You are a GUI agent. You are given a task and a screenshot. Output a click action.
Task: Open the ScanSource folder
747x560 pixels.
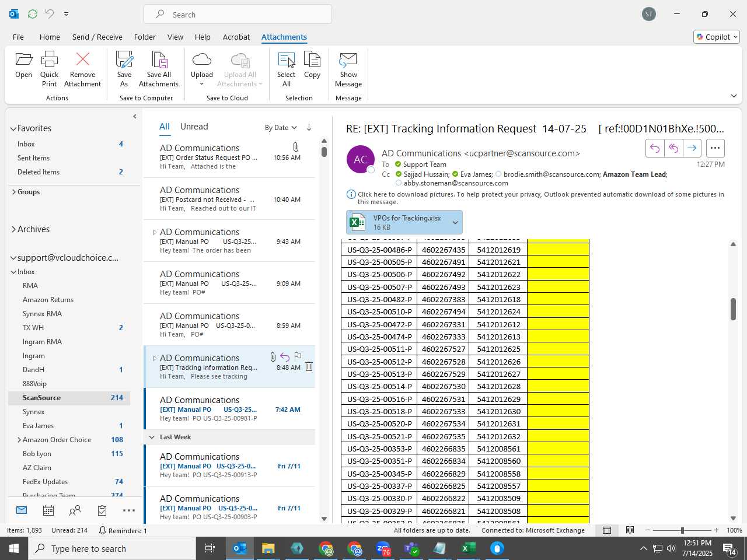(69, 398)
